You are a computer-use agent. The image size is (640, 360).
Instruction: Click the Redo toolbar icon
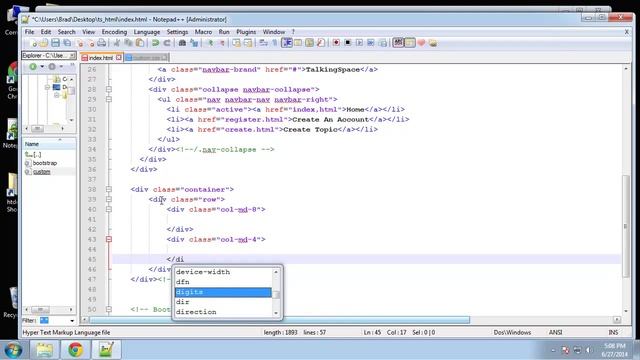pyautogui.click(x=167, y=43)
